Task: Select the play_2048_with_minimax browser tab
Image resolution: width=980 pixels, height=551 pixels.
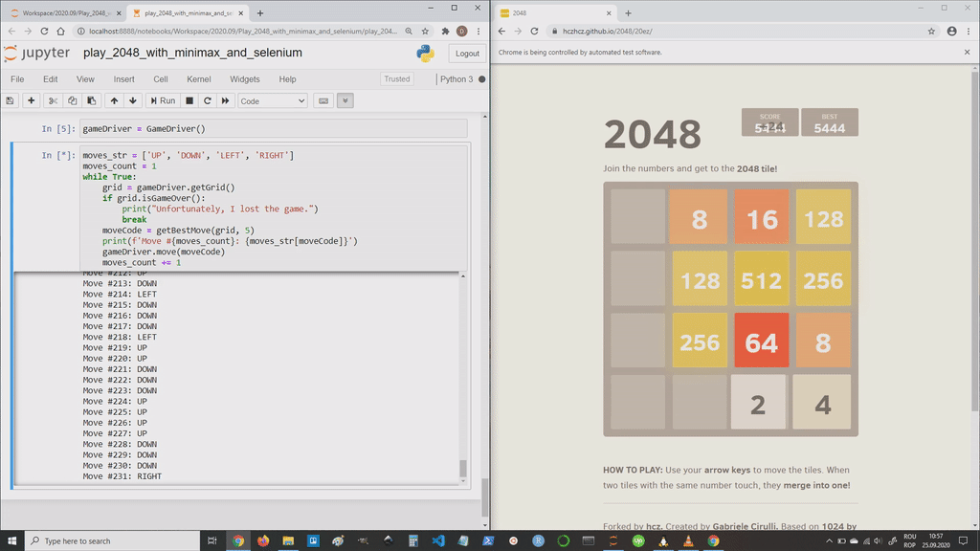Action: pos(187,12)
